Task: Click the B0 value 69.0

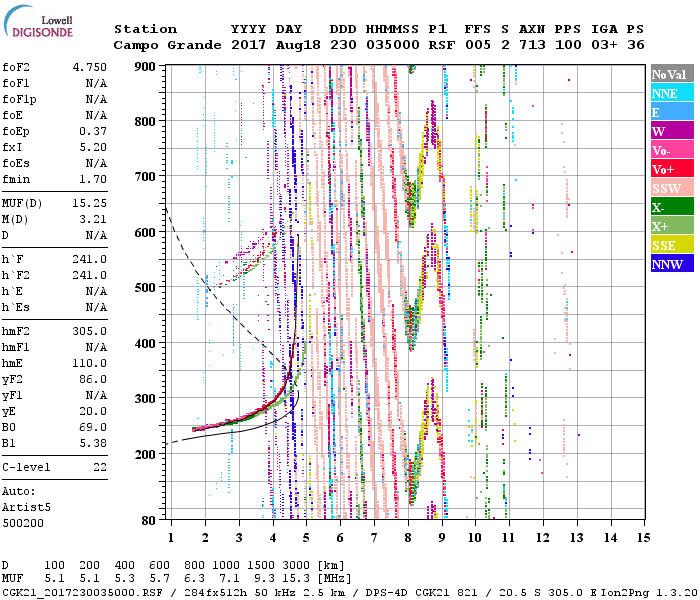Action: pos(93,428)
